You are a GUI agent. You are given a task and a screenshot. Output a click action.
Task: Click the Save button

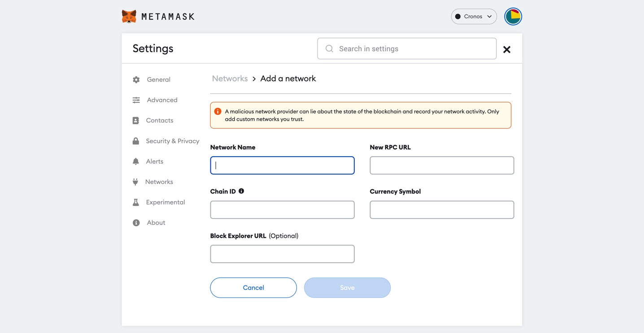click(x=347, y=288)
